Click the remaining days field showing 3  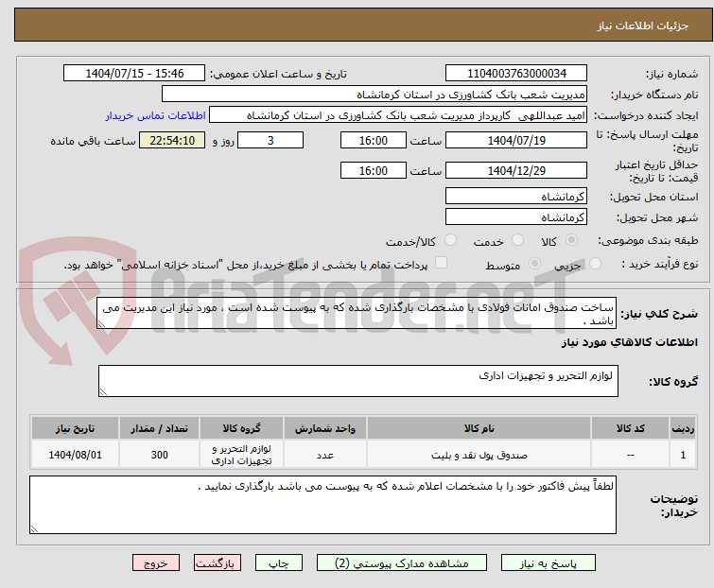click(270, 140)
